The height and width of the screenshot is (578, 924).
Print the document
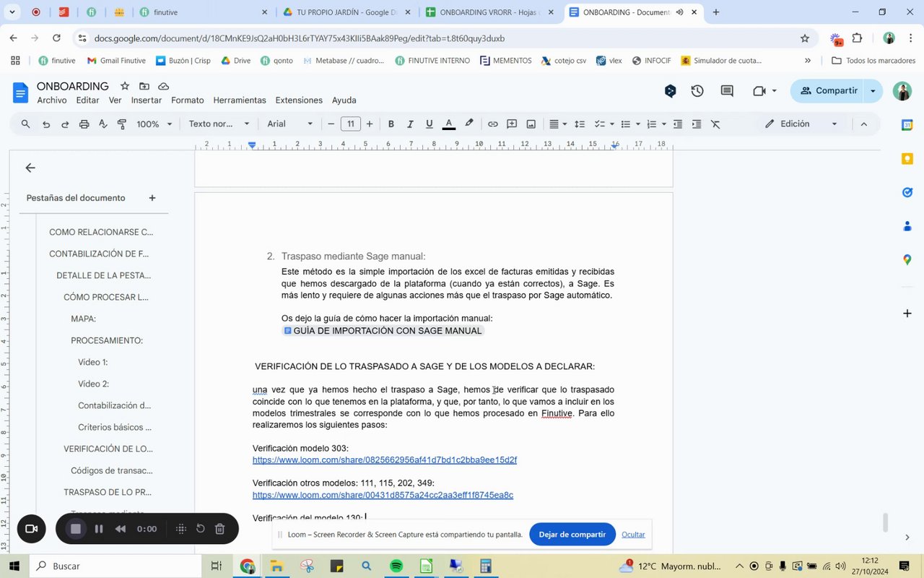(x=84, y=124)
